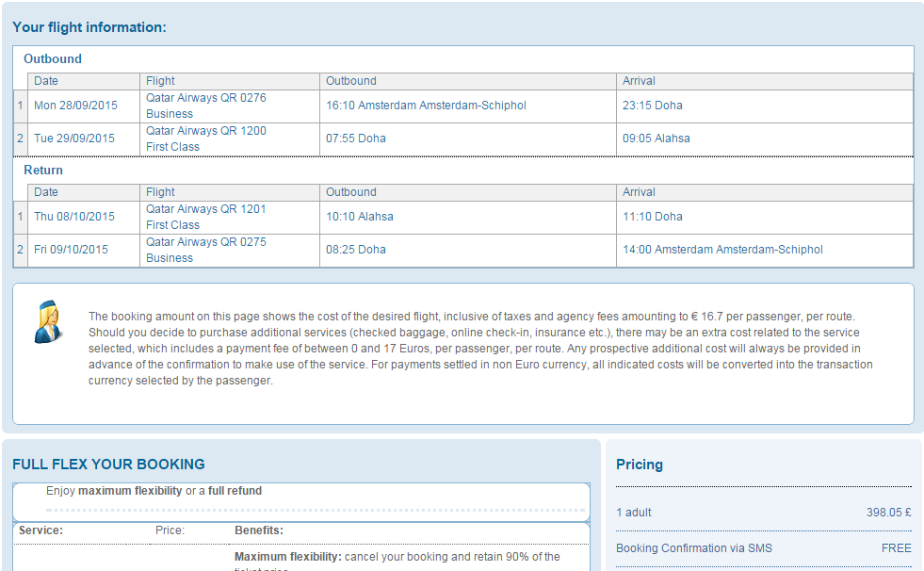Screen dimensions: 924x571
Task: Click the 'FULL FLEX YOUR BOOKING' heading
Action: 108,465
